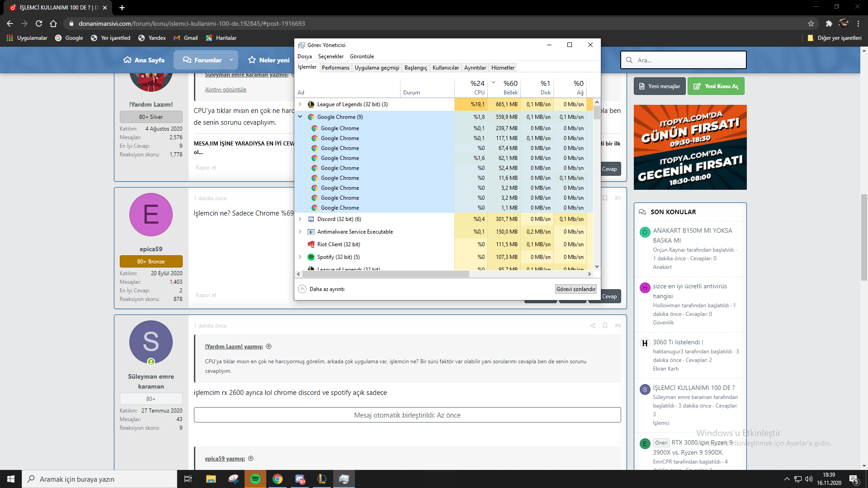Open the Seçenekler menu in Task Manager
This screenshot has height=488, width=868.
pyautogui.click(x=330, y=56)
